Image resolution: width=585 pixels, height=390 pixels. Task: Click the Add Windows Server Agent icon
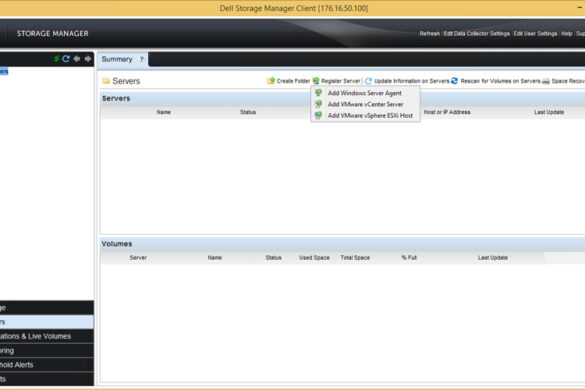(319, 93)
